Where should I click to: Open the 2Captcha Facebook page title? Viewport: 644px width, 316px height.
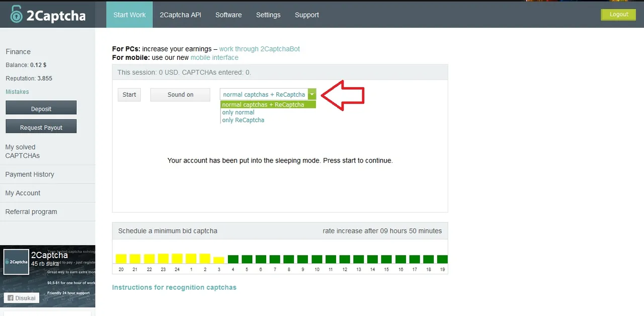49,255
